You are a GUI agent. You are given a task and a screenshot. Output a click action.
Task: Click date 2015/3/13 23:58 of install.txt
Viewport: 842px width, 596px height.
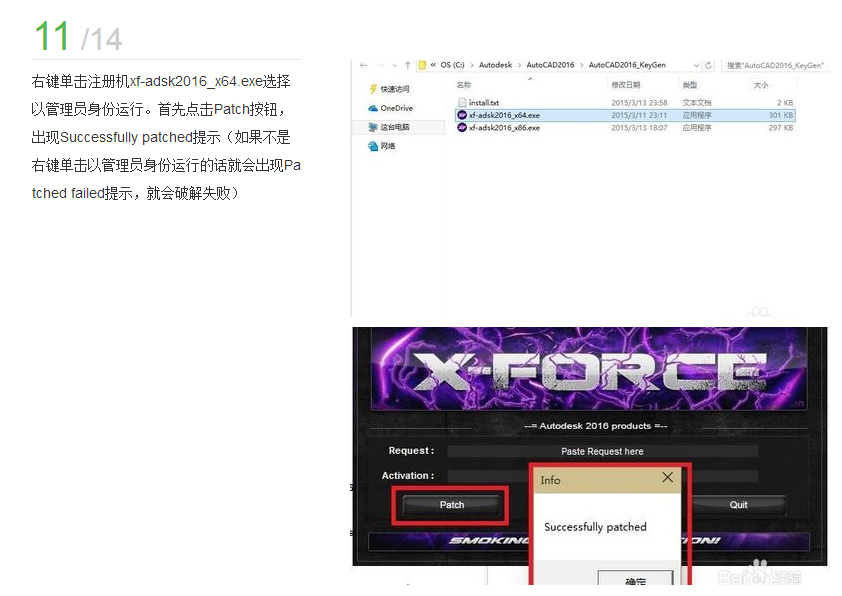[x=639, y=103]
